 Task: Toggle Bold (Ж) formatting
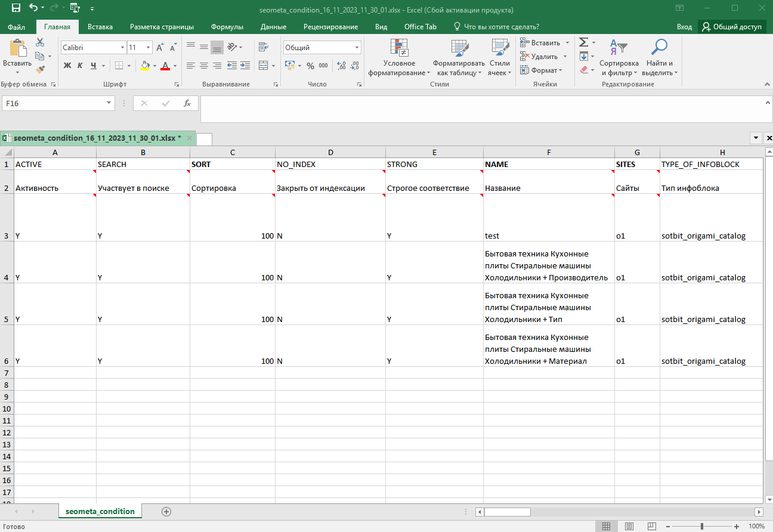[67, 66]
